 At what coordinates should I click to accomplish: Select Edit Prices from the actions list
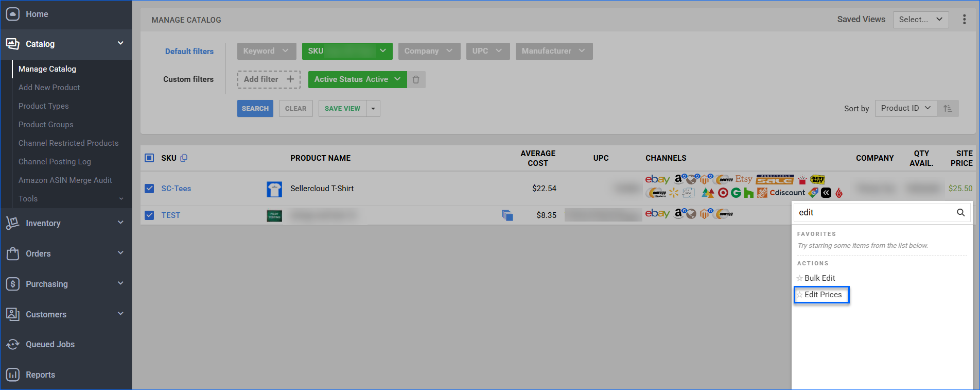pyautogui.click(x=822, y=295)
